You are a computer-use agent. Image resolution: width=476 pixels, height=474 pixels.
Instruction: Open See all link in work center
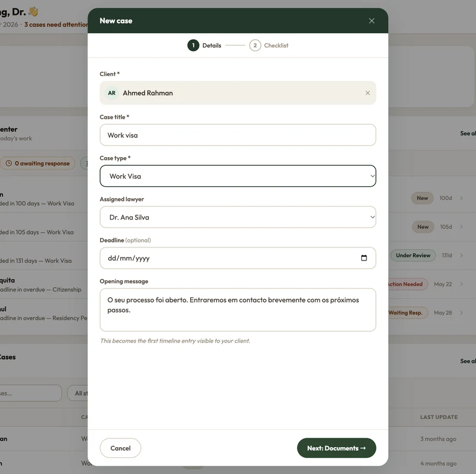[x=468, y=133]
